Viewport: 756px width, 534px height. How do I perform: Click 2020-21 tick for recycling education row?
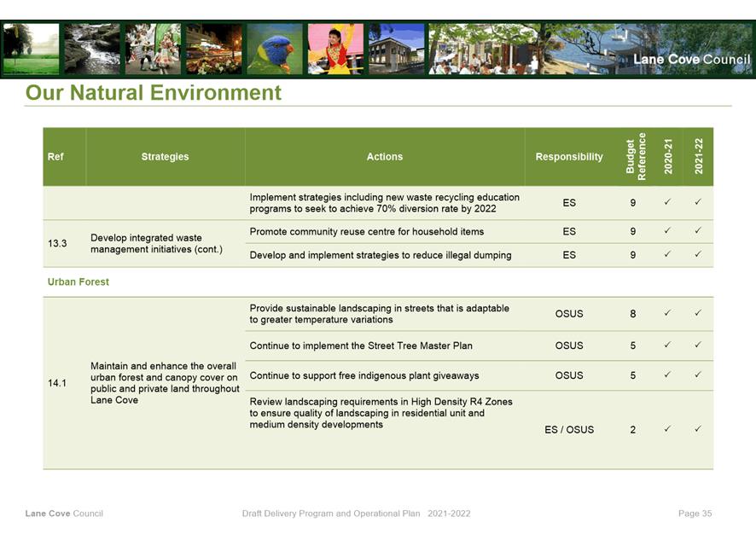[x=667, y=202]
